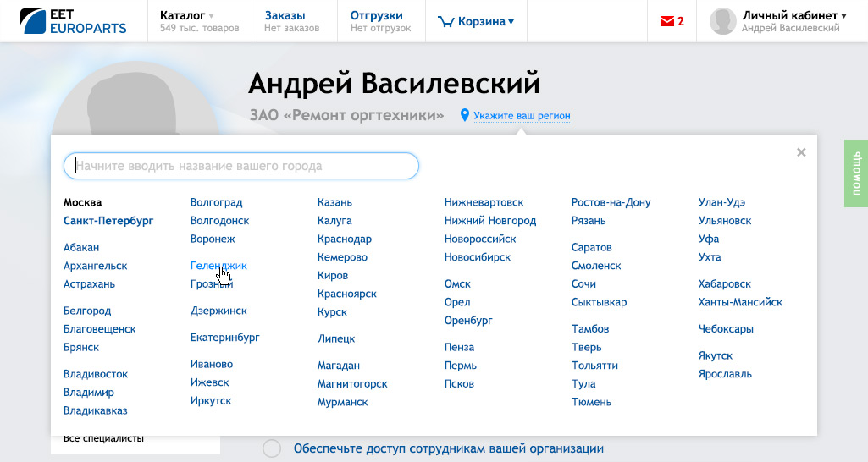Pick Новосибирск from the city list
This screenshot has height=462, width=868.
point(478,257)
